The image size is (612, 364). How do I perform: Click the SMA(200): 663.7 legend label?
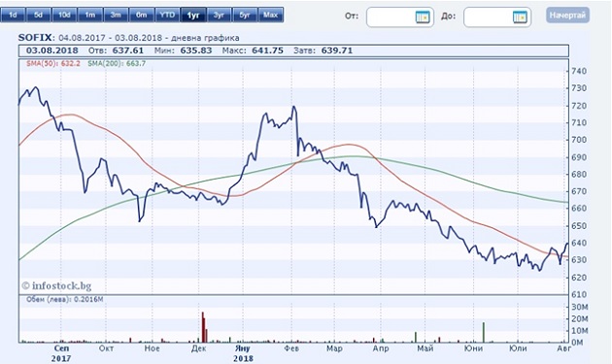(117, 63)
